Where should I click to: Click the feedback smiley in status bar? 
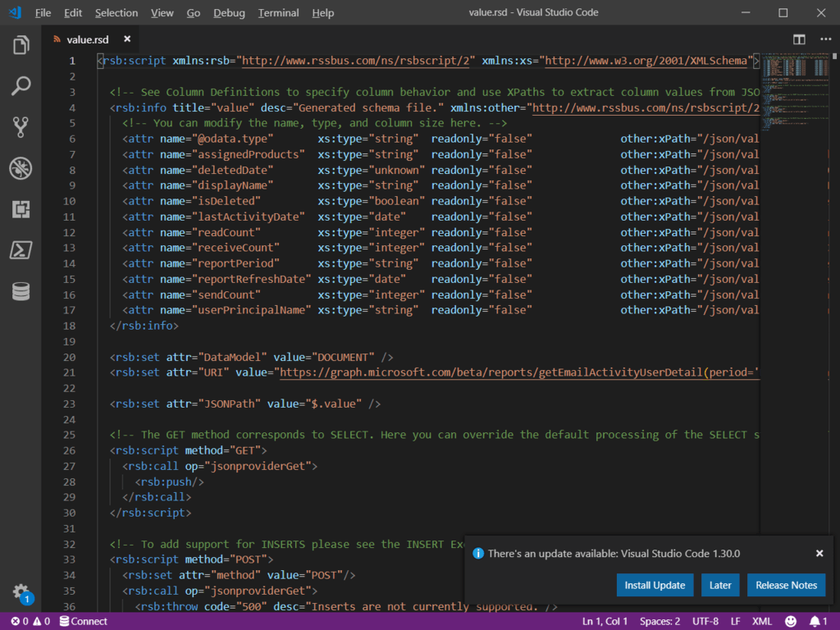(791, 621)
